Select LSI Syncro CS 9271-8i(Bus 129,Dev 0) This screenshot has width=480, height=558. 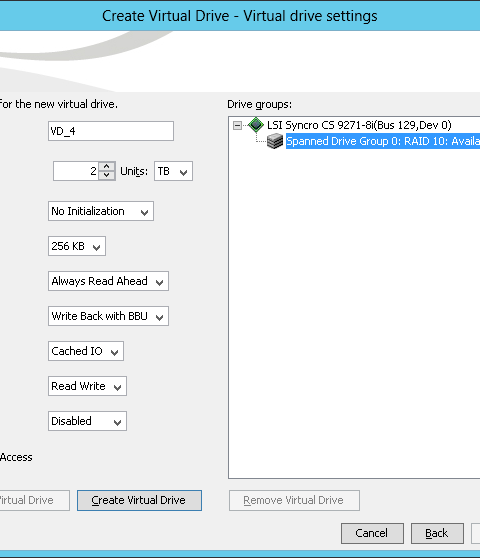tap(359, 125)
